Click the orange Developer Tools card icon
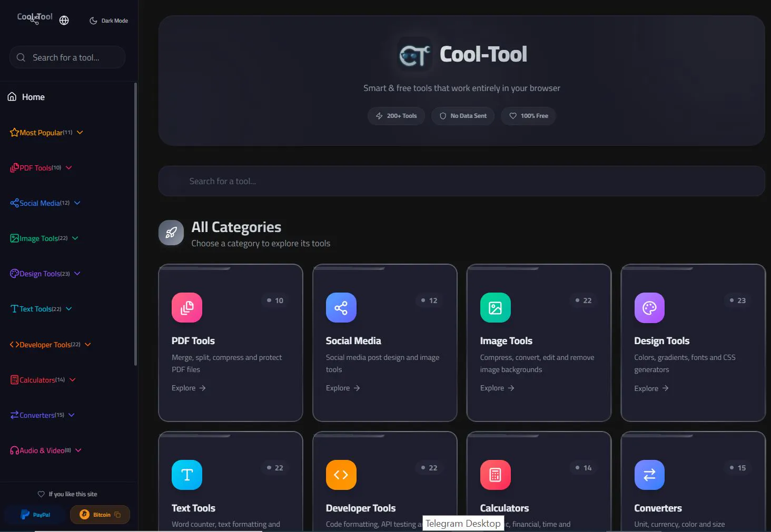 tap(341, 475)
